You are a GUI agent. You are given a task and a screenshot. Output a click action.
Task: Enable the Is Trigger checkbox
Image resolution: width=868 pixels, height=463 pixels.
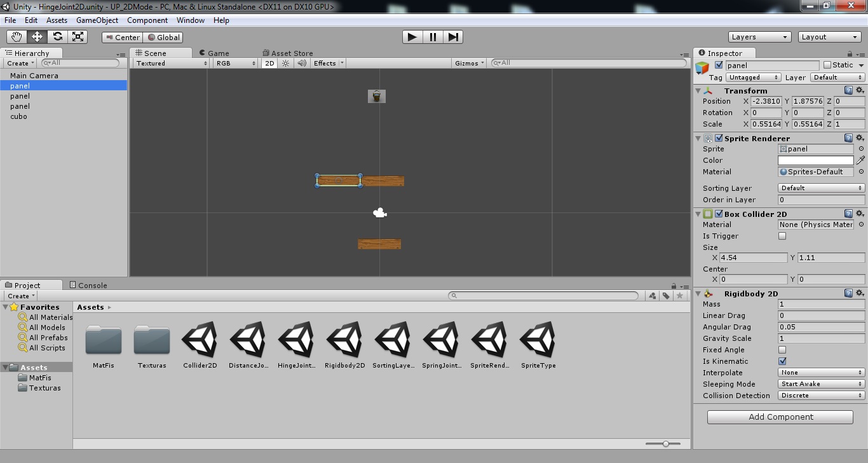(782, 236)
